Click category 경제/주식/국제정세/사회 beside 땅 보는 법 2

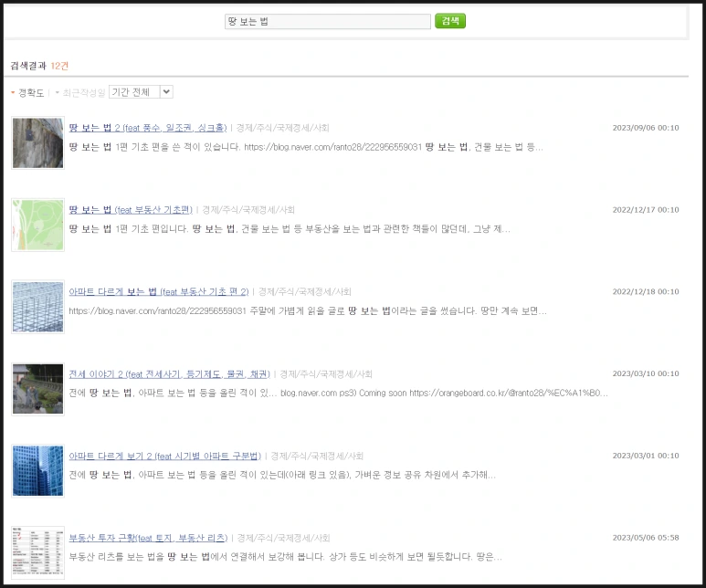pos(282,128)
